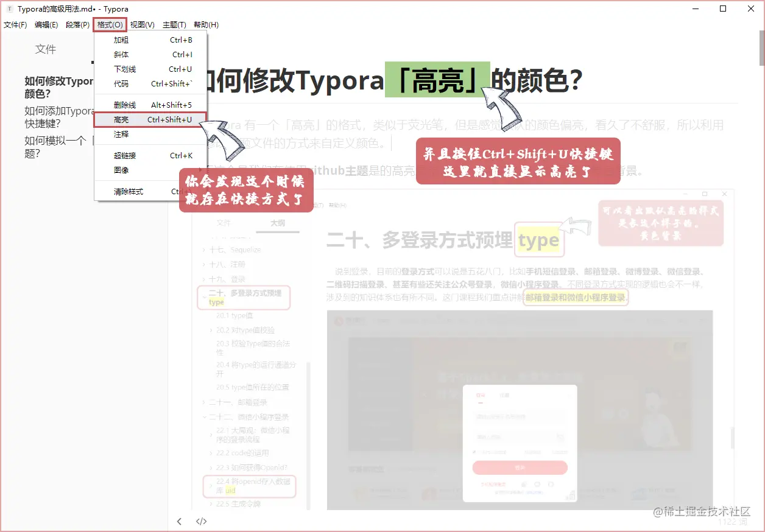Toggle underline via 下划线
Viewport: 765px width, 532px height.
coord(121,69)
